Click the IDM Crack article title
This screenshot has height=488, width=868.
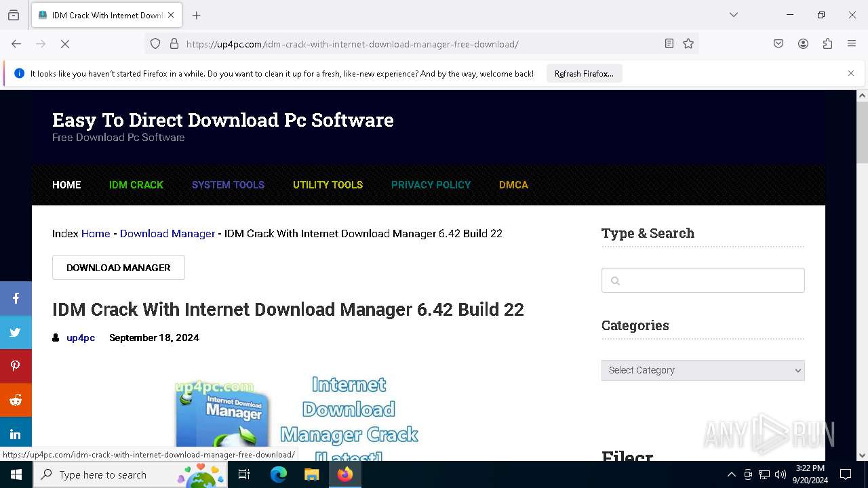click(288, 310)
